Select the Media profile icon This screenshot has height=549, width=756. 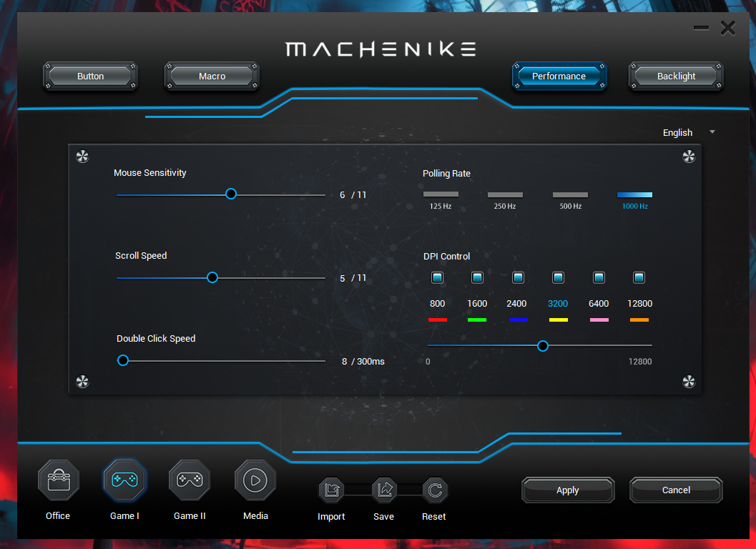click(x=255, y=480)
